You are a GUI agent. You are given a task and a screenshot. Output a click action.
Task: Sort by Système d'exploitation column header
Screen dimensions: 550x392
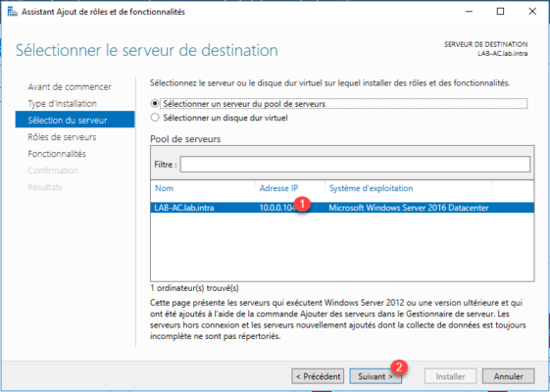click(372, 188)
